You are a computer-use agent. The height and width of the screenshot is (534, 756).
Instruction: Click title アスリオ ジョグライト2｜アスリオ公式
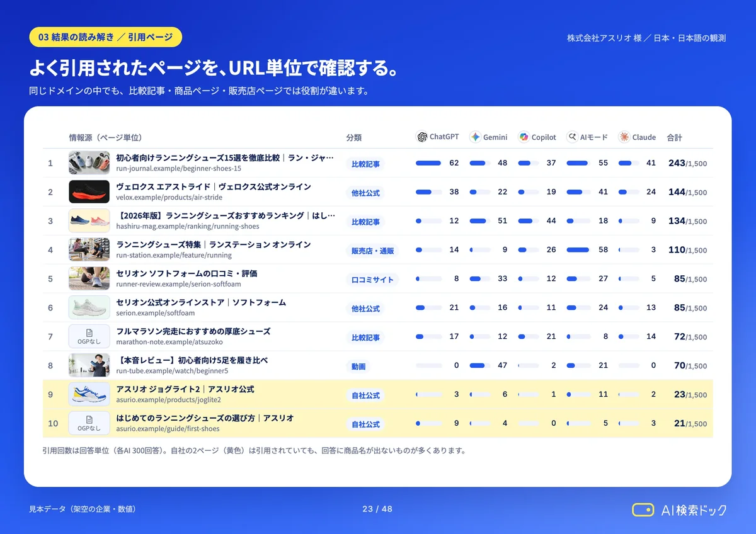pos(185,390)
